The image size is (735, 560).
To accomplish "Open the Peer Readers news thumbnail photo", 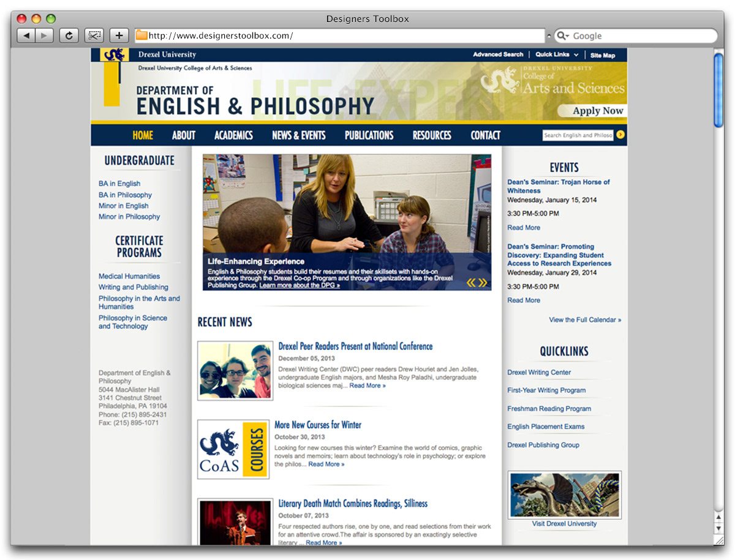I will (235, 371).
